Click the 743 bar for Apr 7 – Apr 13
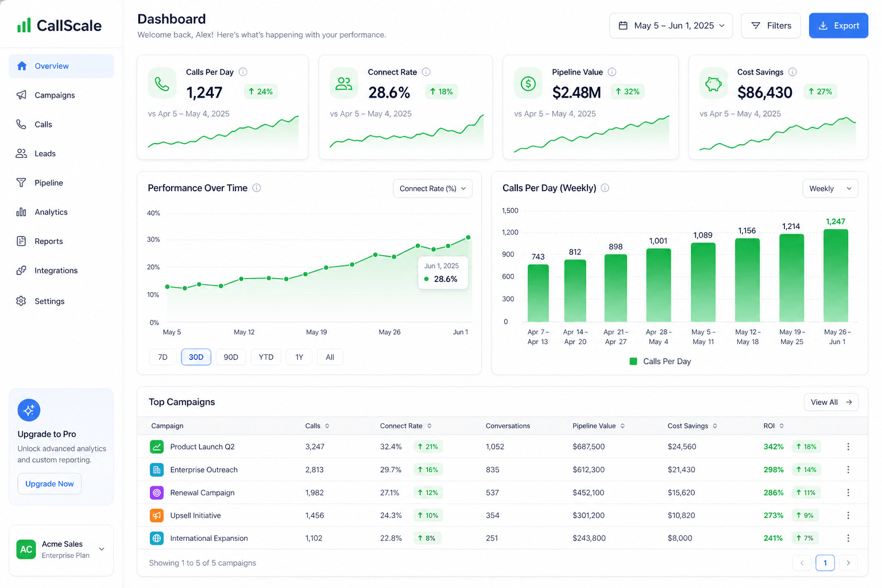 [538, 293]
